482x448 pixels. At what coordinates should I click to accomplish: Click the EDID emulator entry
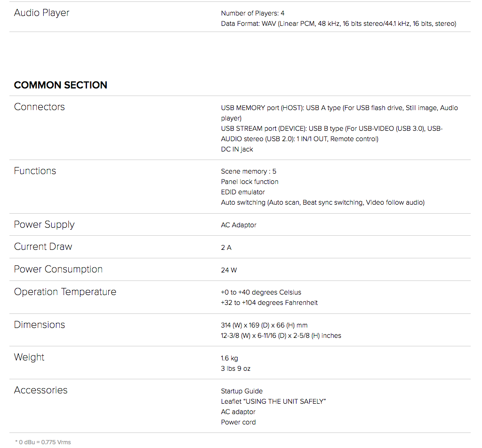coord(243,192)
